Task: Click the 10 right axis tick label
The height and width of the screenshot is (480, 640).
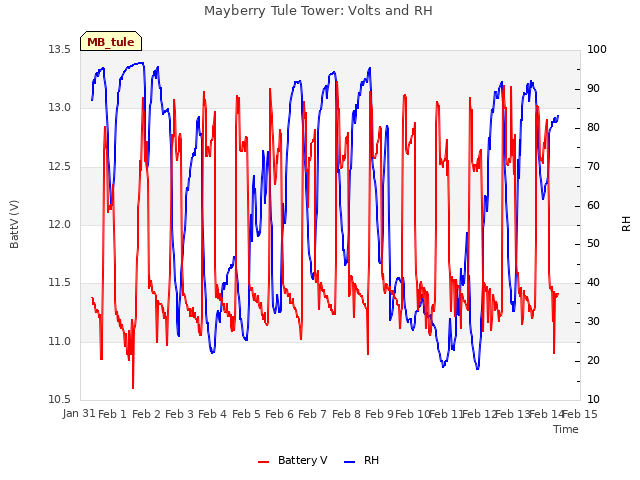Action: click(x=593, y=400)
